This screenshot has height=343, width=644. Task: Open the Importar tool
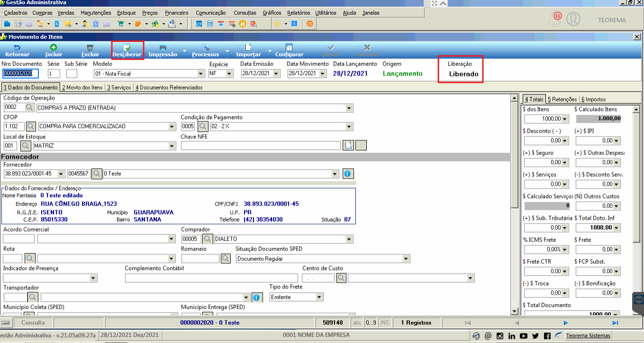tap(248, 51)
